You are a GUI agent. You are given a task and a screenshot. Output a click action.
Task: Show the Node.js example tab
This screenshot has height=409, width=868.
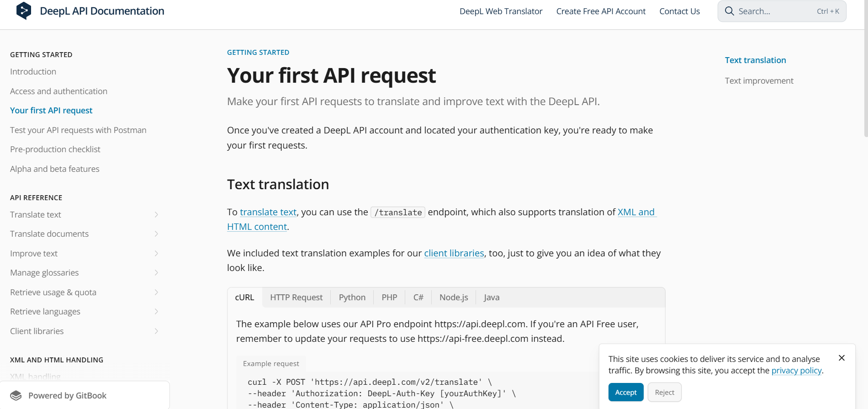tap(454, 297)
